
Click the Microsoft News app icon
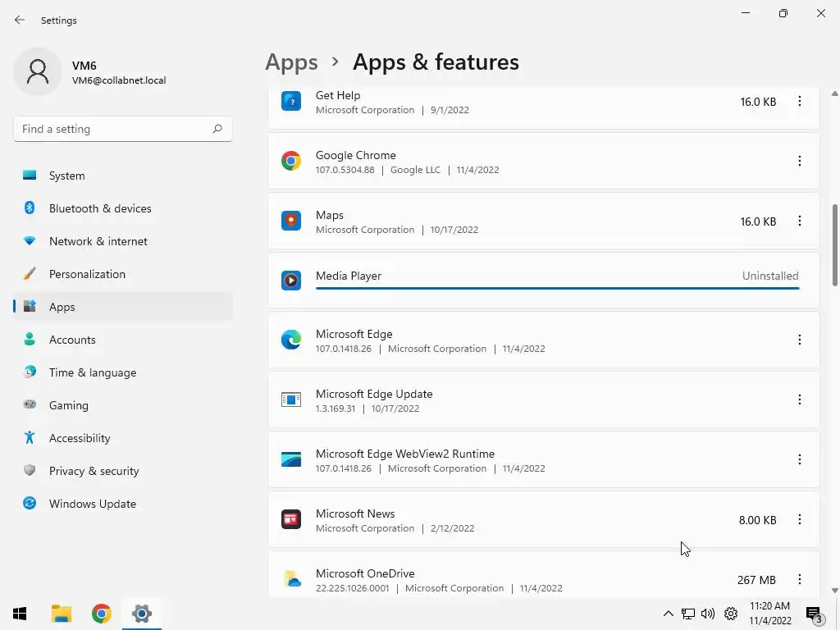291,519
